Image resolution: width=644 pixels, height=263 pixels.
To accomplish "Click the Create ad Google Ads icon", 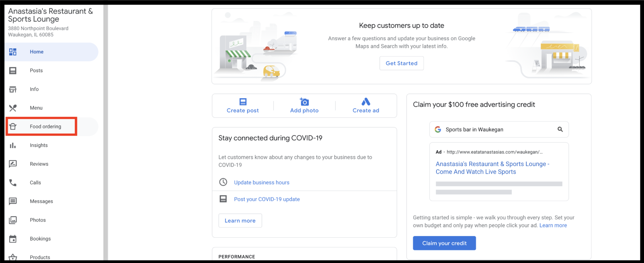I will coord(366,102).
